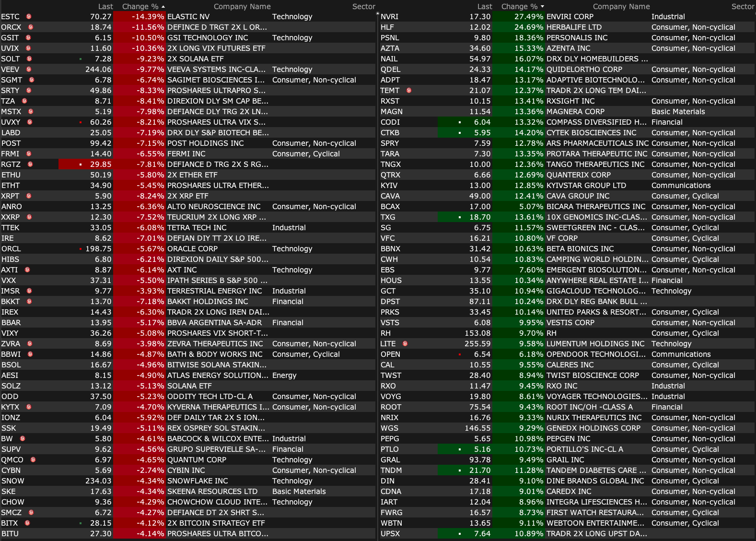
Task: Open the NVRI ticker in gainers list
Action: point(389,17)
